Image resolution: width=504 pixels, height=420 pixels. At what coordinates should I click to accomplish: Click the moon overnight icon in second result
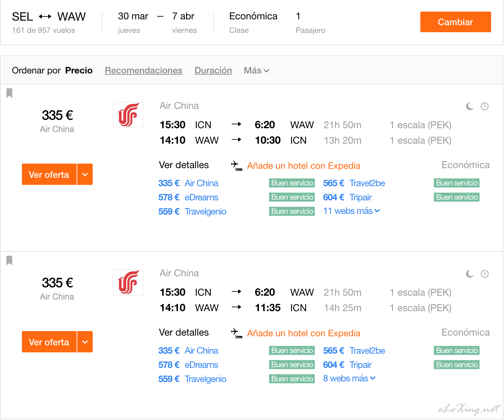click(470, 274)
